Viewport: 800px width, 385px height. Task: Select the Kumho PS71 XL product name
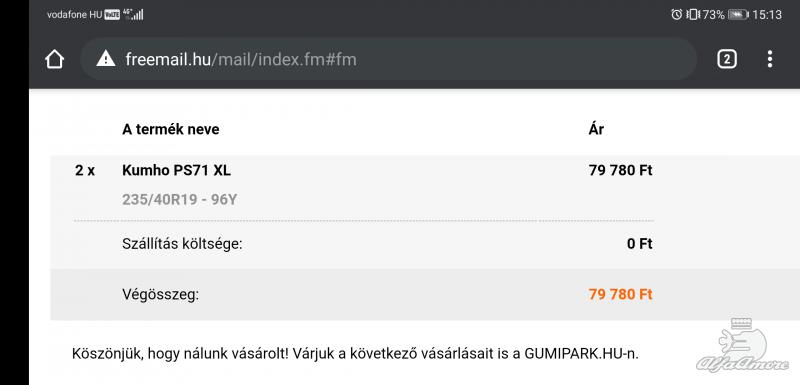(176, 170)
